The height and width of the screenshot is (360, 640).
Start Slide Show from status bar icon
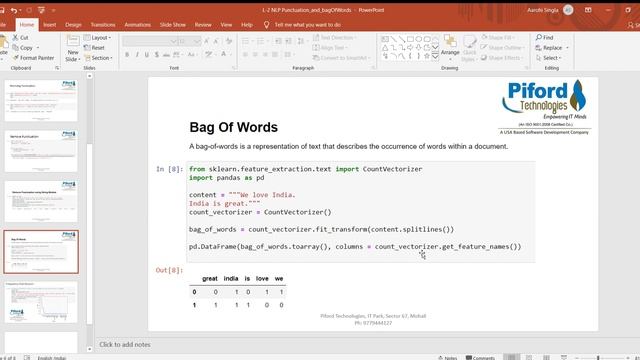pos(564,358)
